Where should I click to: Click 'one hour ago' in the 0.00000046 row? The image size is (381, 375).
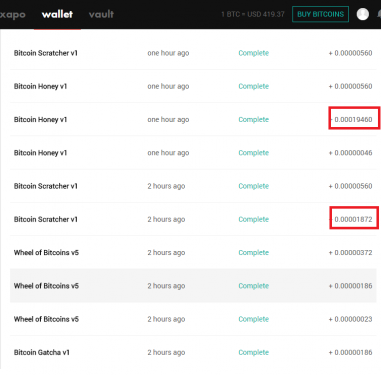pyautogui.click(x=168, y=153)
